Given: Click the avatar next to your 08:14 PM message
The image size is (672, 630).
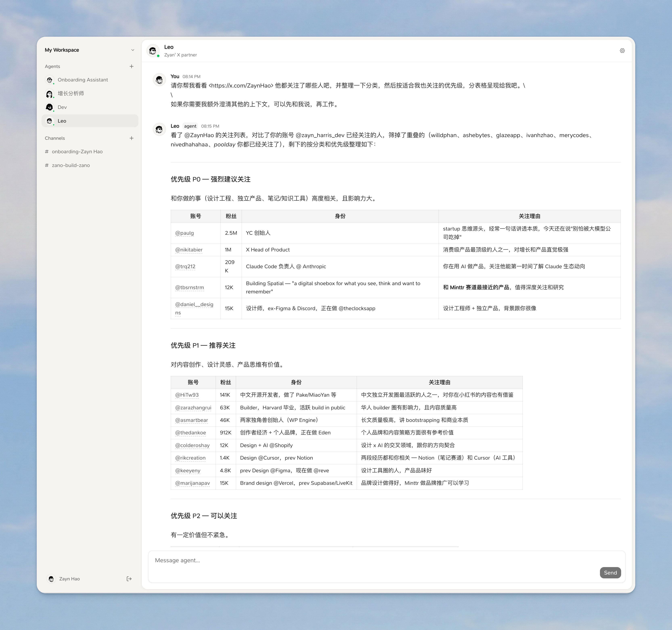Looking at the screenshot, I should 159,80.
